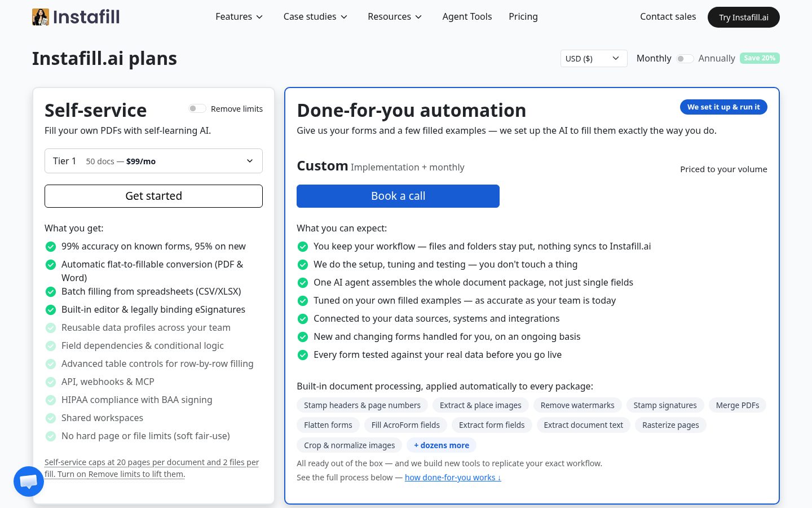This screenshot has height=508, width=812.
Task: Click checkmark beside We do the setup
Action: click(x=303, y=265)
